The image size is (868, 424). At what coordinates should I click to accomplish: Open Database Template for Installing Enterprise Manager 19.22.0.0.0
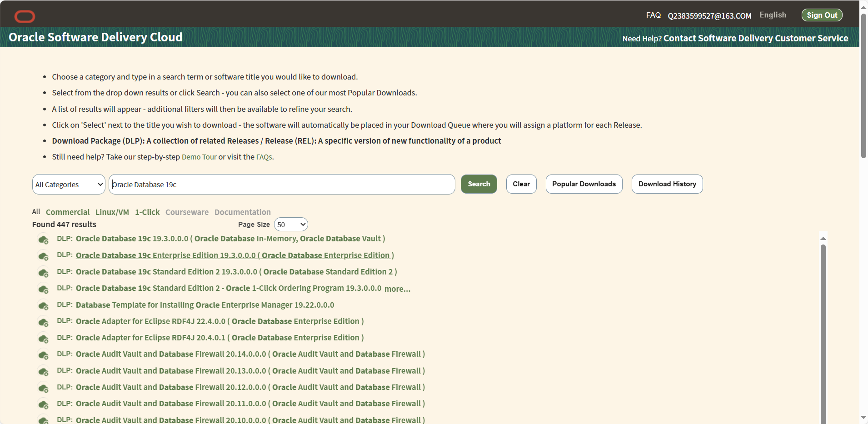point(205,305)
